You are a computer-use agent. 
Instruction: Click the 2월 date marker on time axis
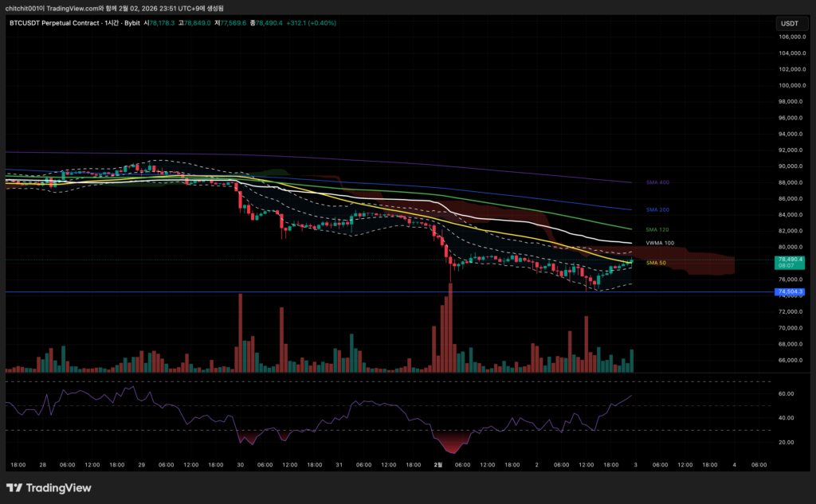point(437,464)
